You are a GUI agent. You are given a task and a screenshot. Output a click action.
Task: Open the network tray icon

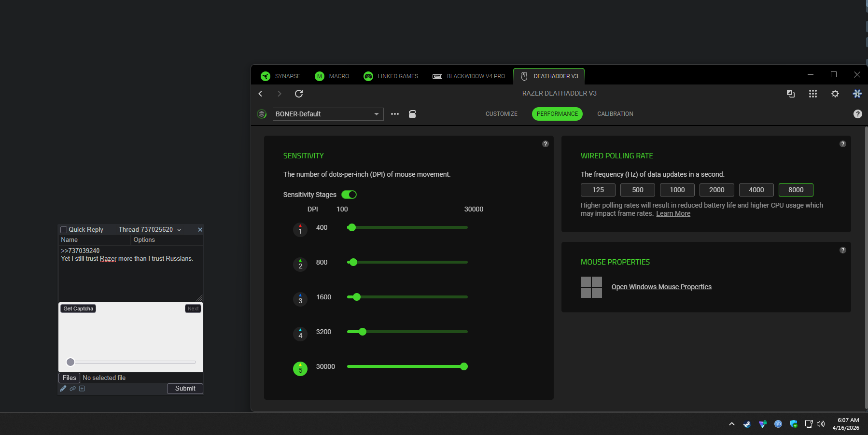(x=809, y=424)
